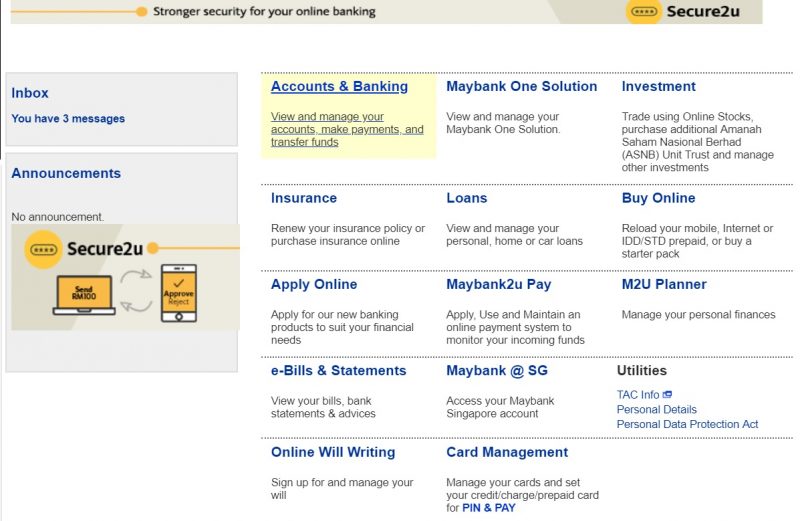Screen dimensions: 800x521
Task: Go to the Investment section
Action: (658, 86)
